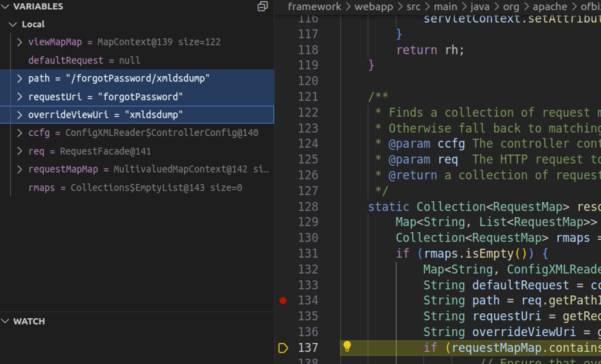Collapse the Local scope group
Image resolution: width=601 pixels, height=364 pixels.
[13, 24]
